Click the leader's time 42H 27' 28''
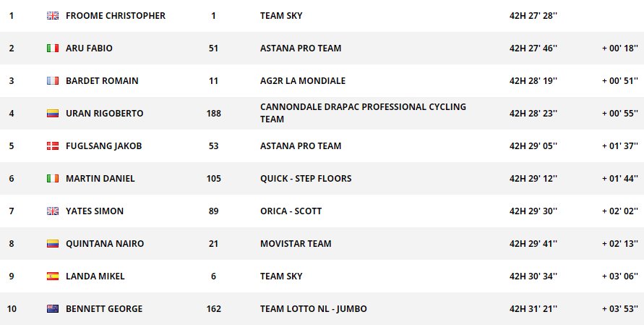The height and width of the screenshot is (325, 644). click(x=533, y=16)
